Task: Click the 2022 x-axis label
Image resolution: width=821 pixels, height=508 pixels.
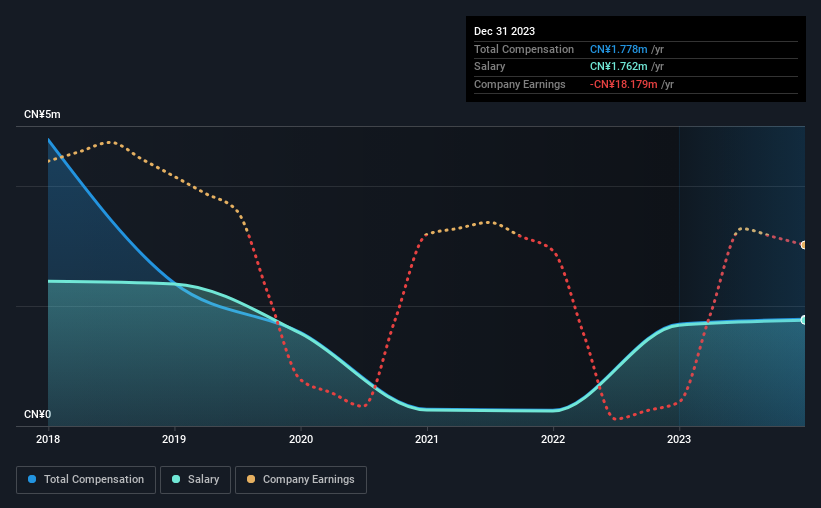Action: (x=553, y=439)
